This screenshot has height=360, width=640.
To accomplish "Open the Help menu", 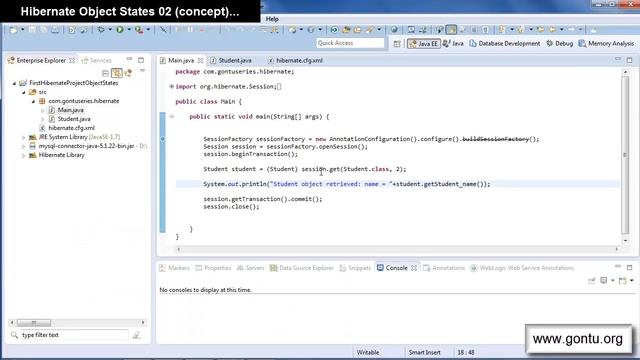I will tap(272, 19).
